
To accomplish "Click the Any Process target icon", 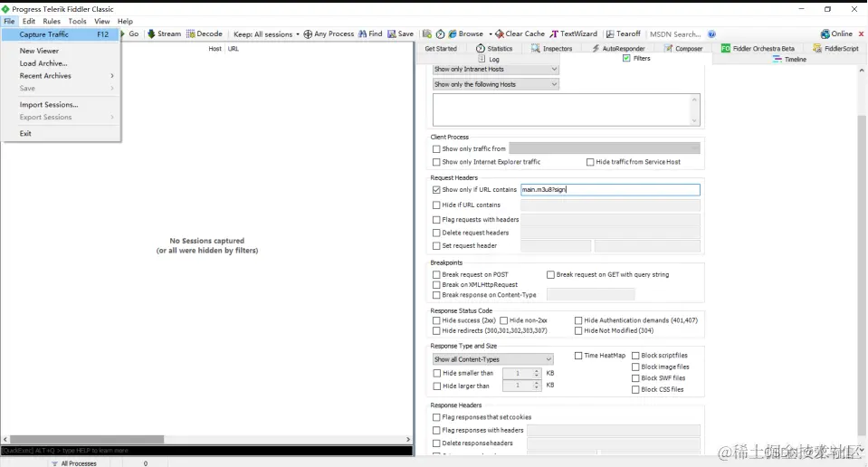I will pos(308,34).
